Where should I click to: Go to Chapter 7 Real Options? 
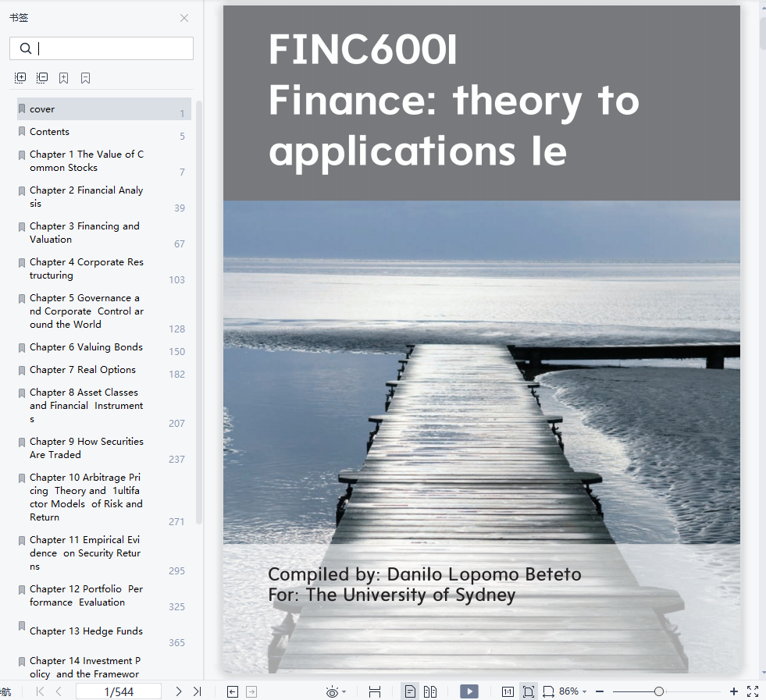[104, 370]
